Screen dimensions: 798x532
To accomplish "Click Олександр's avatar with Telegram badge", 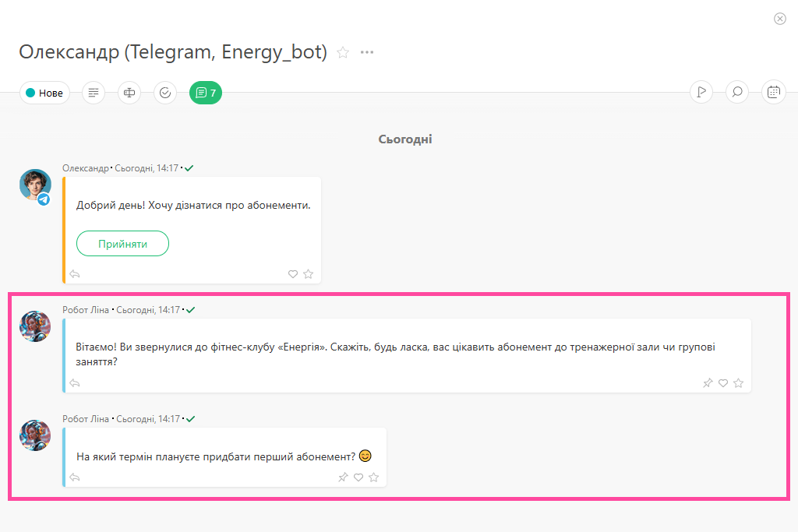I will (35, 185).
